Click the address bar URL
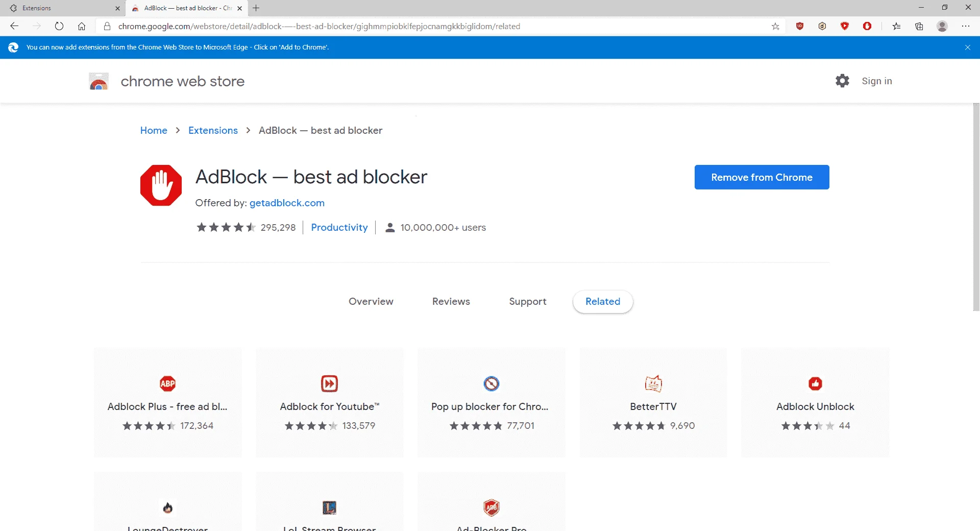Viewport: 980px width, 531px height. pos(319,26)
